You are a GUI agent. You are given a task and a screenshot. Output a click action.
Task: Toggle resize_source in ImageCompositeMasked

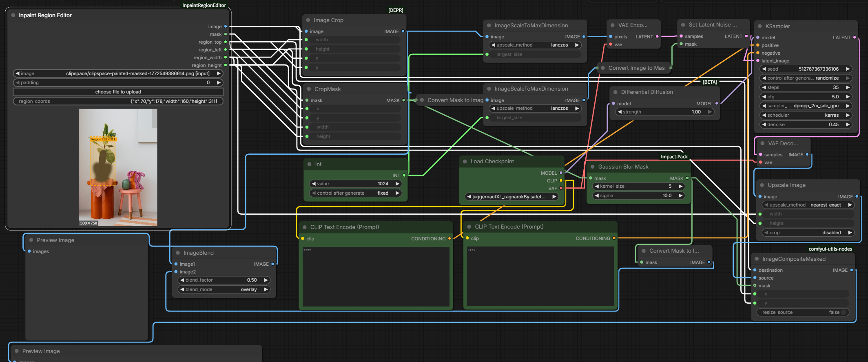tap(803, 312)
